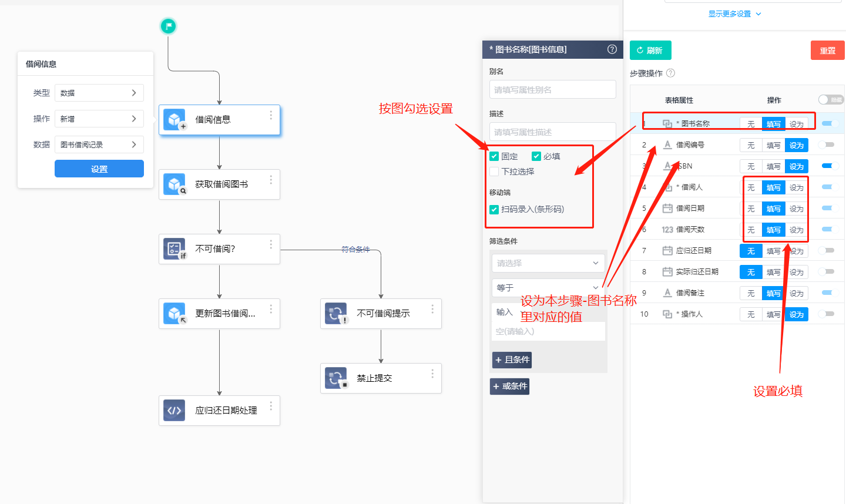The width and height of the screenshot is (846, 504).
Task: Open the options menu of 获取借阅图书 node
Action: 271,180
